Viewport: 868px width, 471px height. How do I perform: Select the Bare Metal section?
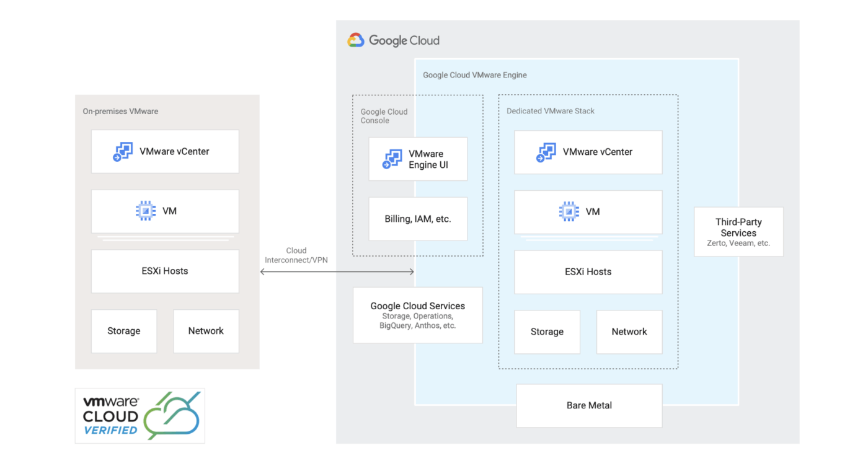[x=588, y=405]
